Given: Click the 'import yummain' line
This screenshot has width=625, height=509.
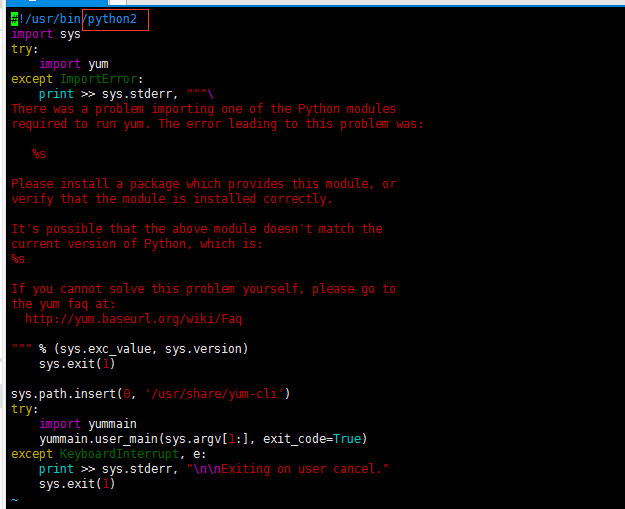Looking at the screenshot, I should pyautogui.click(x=88, y=424).
